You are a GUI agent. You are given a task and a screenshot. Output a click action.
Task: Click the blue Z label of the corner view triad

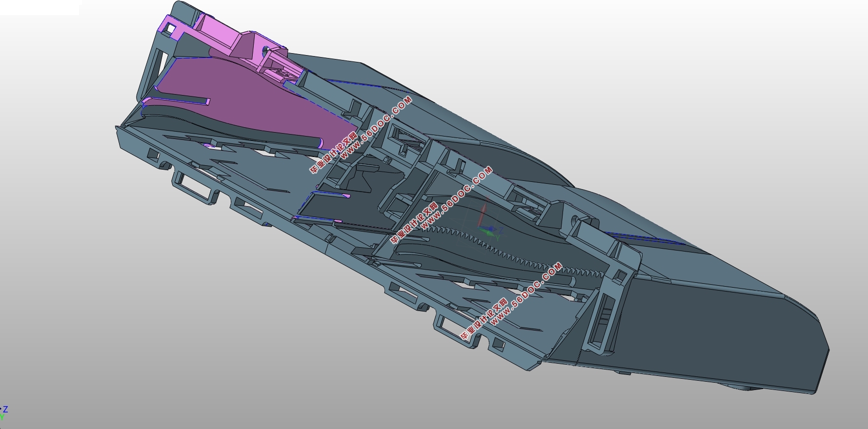click(5, 409)
